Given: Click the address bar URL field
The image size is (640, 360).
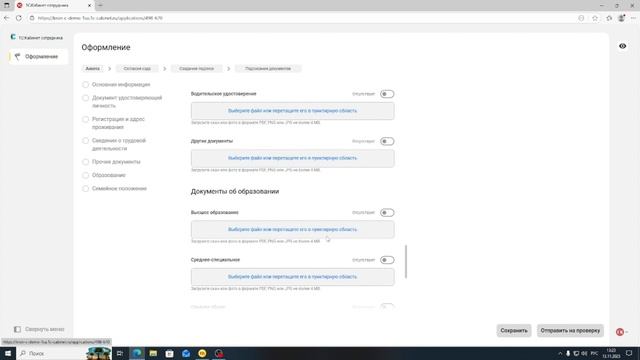Looking at the screenshot, I should tap(302, 18).
